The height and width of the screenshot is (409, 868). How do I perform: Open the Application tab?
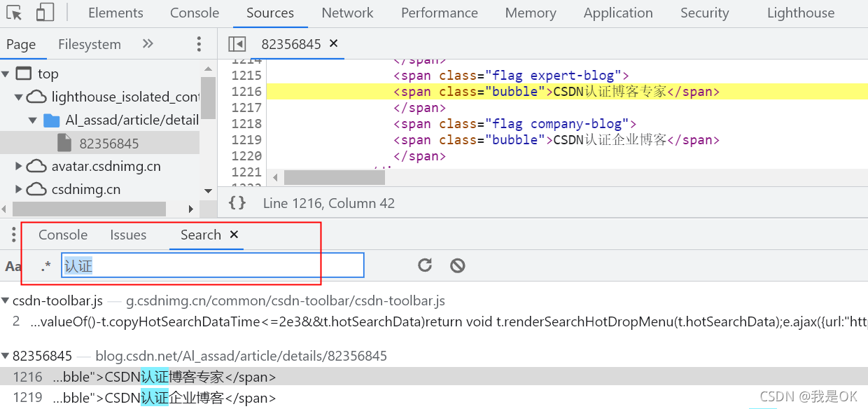pyautogui.click(x=618, y=13)
